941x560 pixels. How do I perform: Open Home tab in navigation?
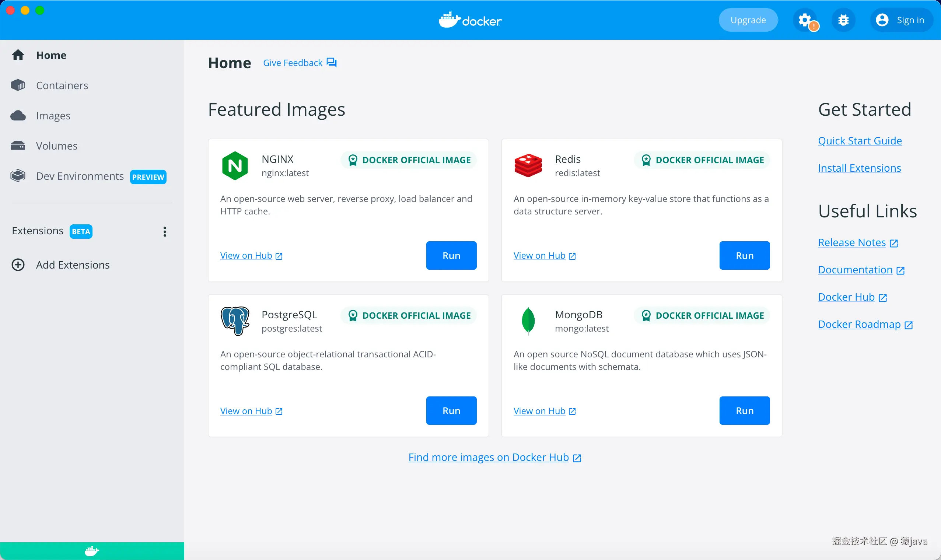point(51,55)
